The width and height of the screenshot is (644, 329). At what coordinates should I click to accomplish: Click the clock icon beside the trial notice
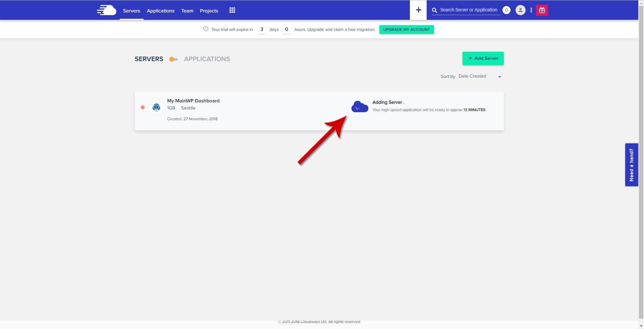(x=206, y=29)
